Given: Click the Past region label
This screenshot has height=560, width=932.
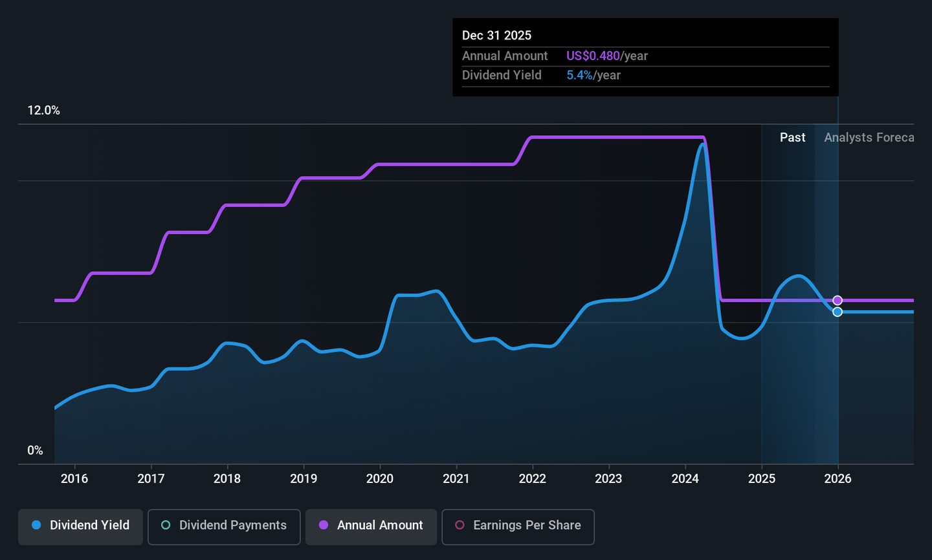Looking at the screenshot, I should (x=792, y=137).
